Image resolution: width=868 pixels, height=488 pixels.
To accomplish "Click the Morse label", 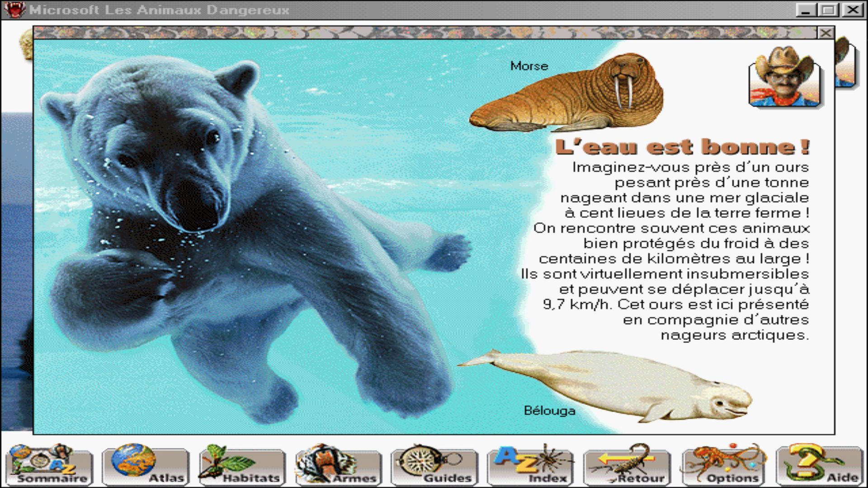I will pyautogui.click(x=529, y=66).
